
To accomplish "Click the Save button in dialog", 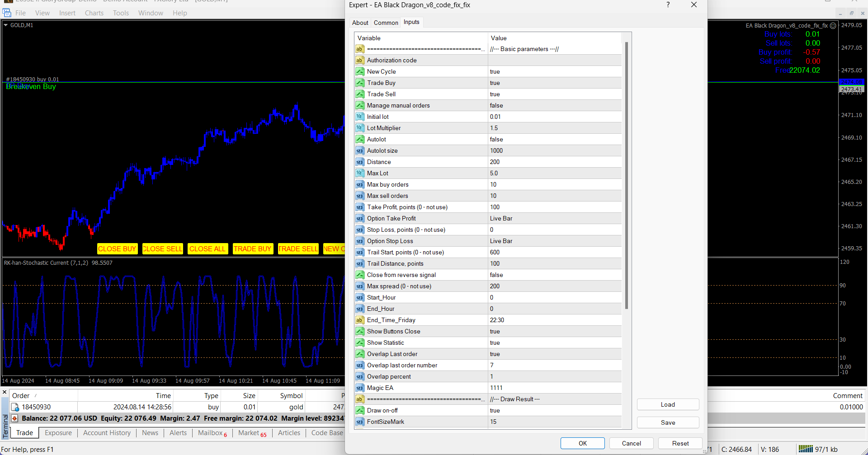I will (x=668, y=422).
